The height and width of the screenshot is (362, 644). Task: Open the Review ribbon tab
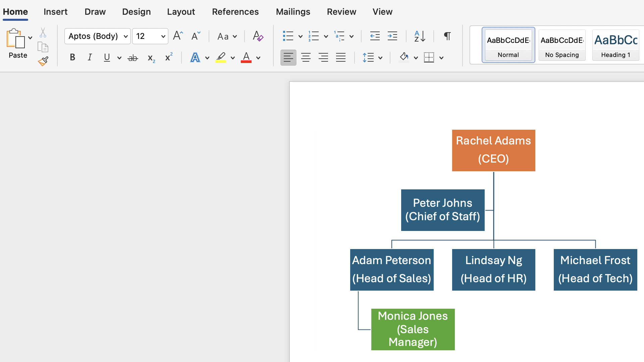coord(341,11)
